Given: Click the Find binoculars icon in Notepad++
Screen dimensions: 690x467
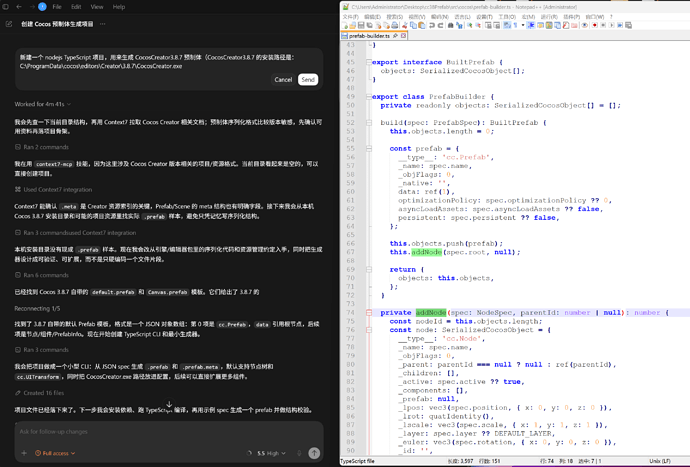Looking at the screenshot, I should pyautogui.click(x=450, y=26).
